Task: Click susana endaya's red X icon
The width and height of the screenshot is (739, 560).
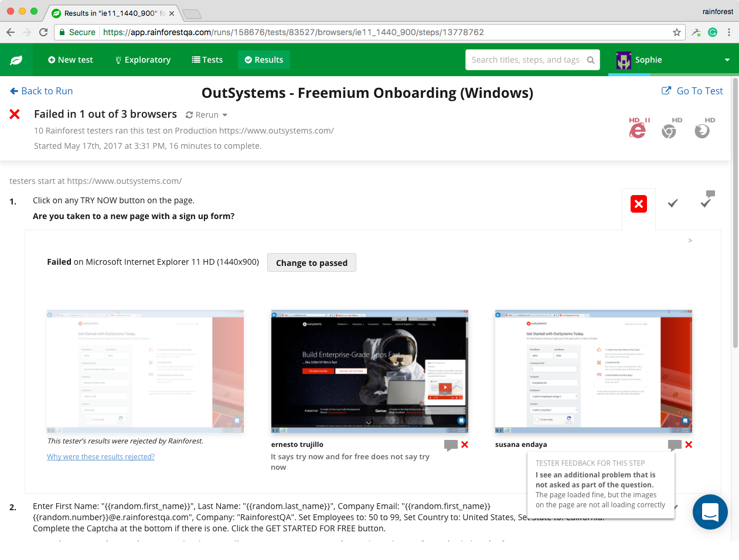Action: [x=689, y=445]
